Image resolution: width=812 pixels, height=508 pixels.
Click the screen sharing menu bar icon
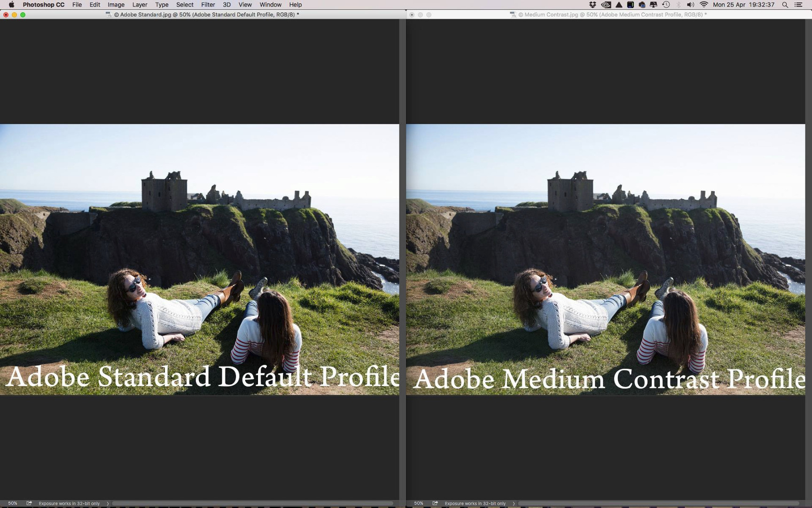[642, 5]
